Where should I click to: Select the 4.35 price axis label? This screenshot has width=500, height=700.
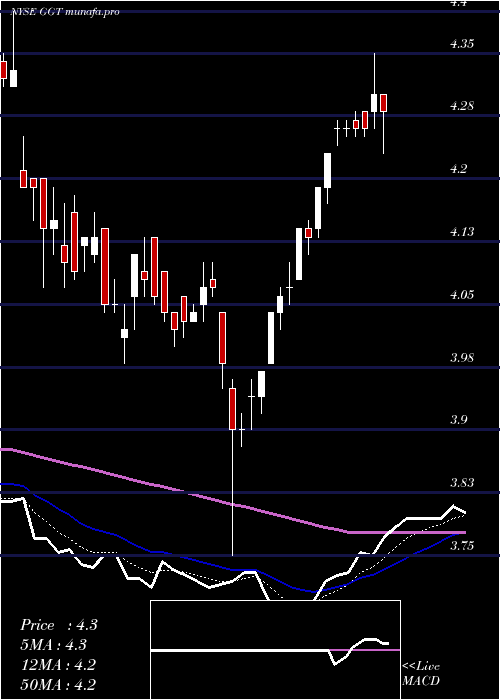[x=462, y=44]
